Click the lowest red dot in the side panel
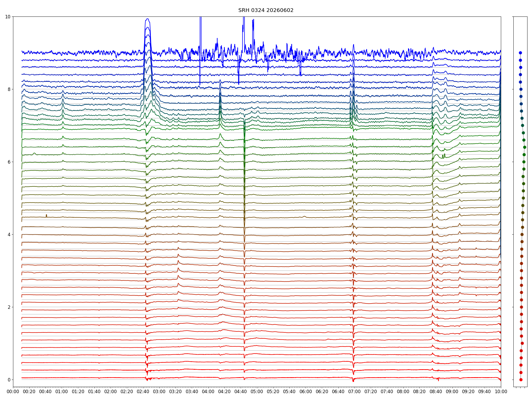Image resolution: width=532 pixels, height=399 pixels. [x=521, y=380]
